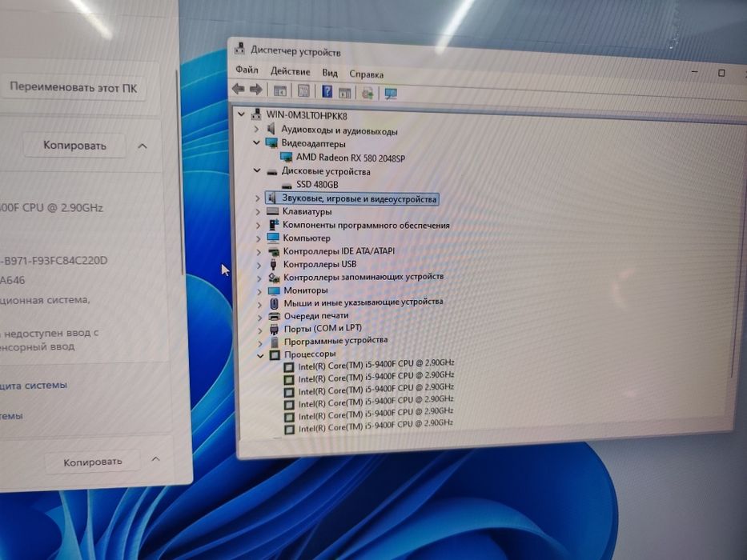Expand Порты (COM и LPT) branch arrow

click(x=260, y=330)
